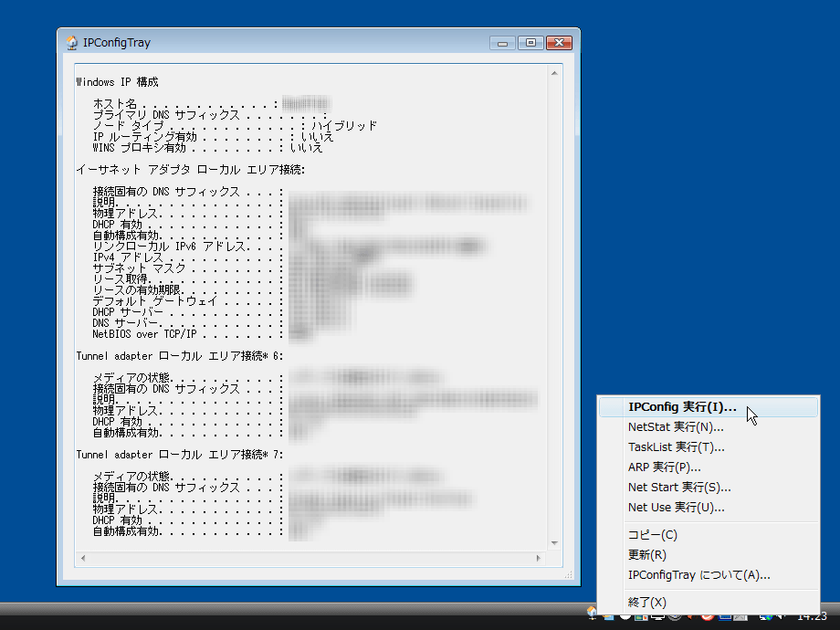Refresh output using 更新(R)
The width and height of the screenshot is (840, 630).
pos(647,555)
